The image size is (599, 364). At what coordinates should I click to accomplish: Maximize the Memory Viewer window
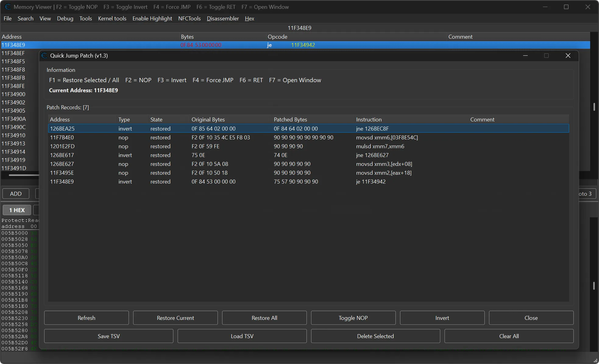point(566,7)
